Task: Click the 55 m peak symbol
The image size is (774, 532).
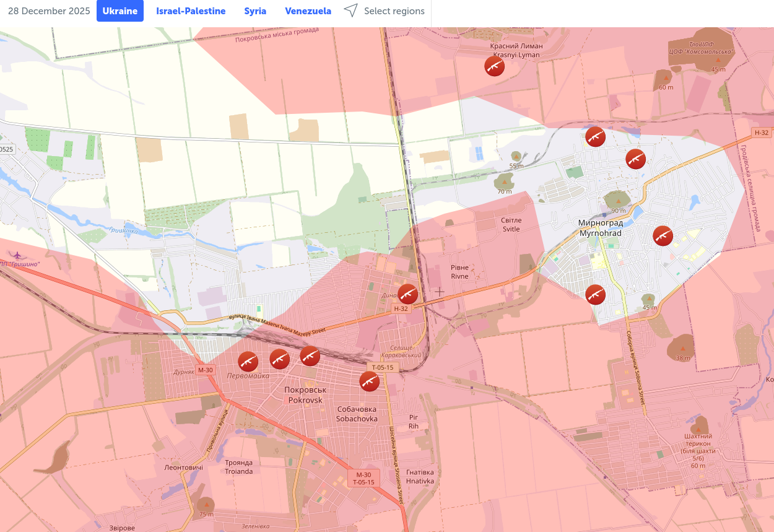Action: coord(516,156)
